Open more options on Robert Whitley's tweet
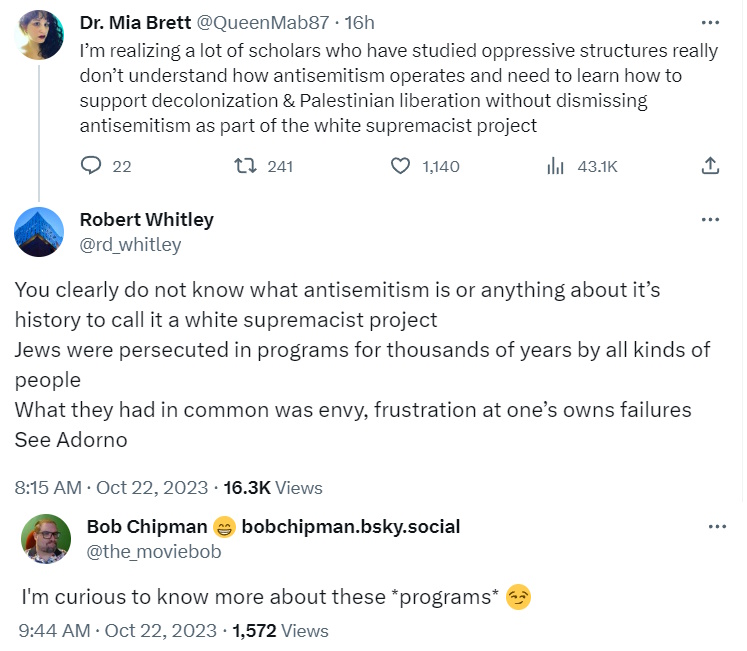Screen dimensions: 747x651 (x=710, y=219)
